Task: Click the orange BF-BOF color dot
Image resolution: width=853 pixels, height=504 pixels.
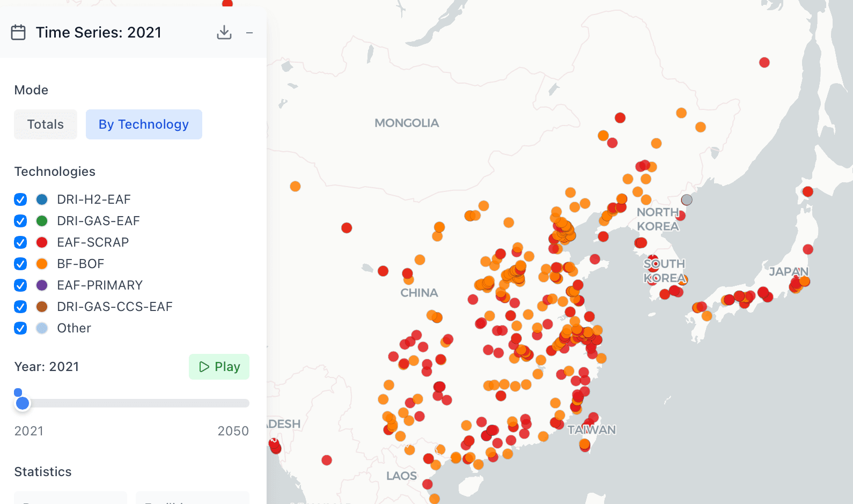Action: tap(42, 264)
